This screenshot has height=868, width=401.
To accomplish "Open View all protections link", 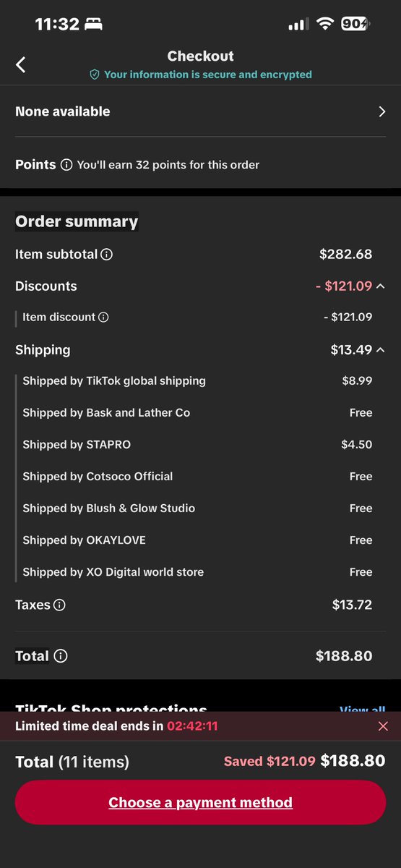I will [x=362, y=710].
